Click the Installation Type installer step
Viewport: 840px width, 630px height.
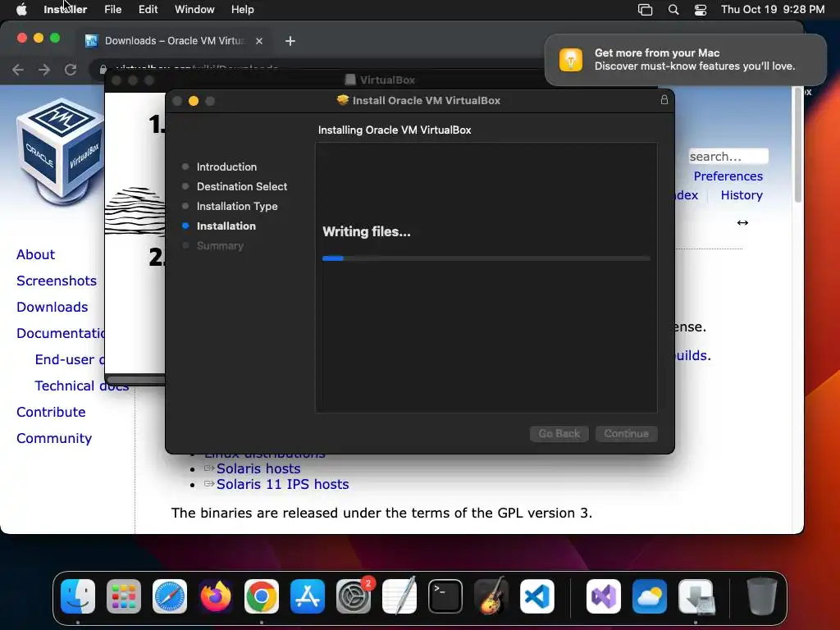tap(237, 206)
